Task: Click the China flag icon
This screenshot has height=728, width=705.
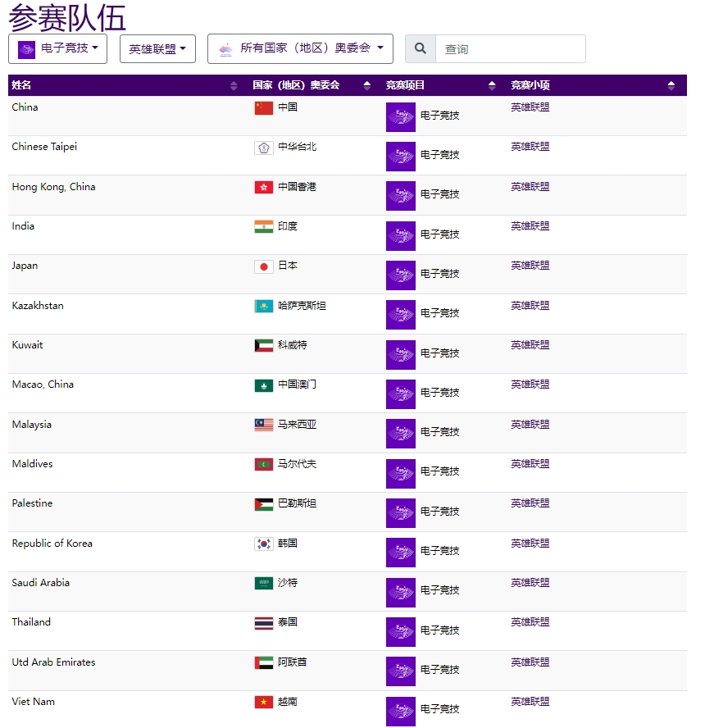Action: click(x=264, y=107)
